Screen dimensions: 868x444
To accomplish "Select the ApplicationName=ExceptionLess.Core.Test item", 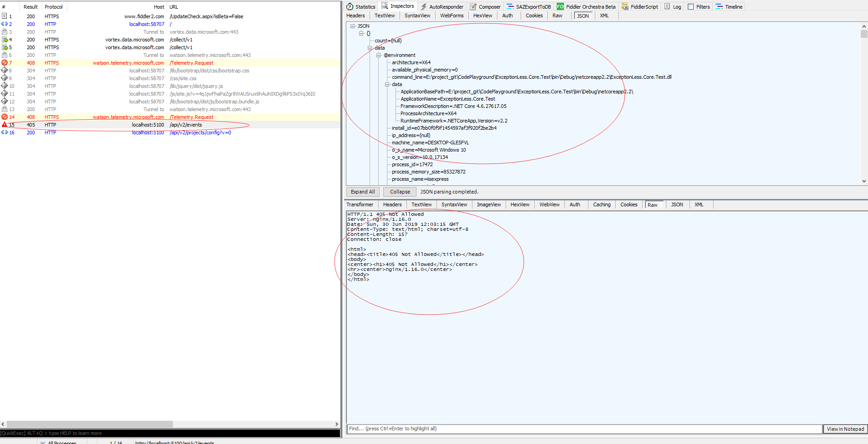I will (x=447, y=99).
